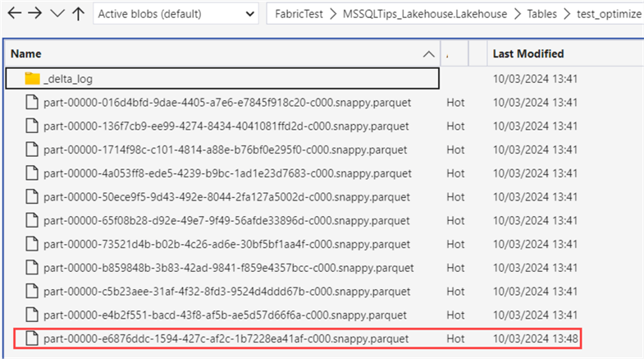Click 13:48 modified date of e6876ddc file
Image resolution: width=644 pixels, height=359 pixels.
(536, 338)
